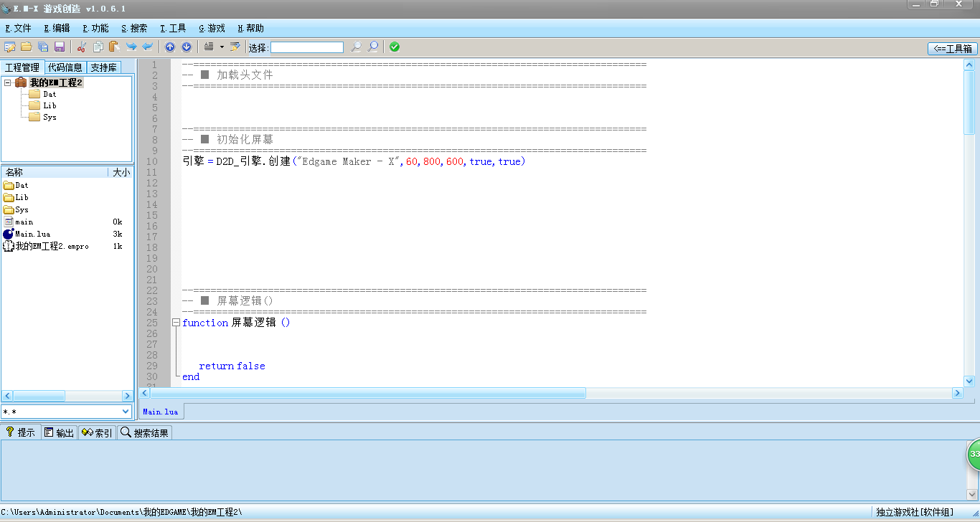Collapse the 我的EM工程2 project tree node
980x522 pixels.
(x=7, y=82)
